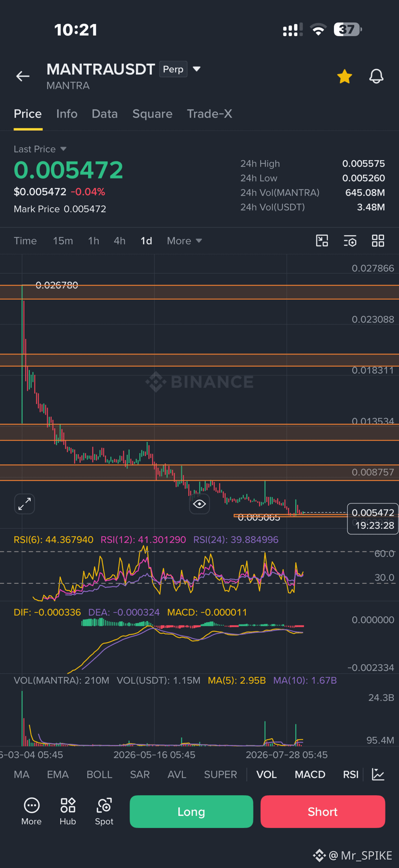Enable the SUPER indicator
Viewport: 399px width, 868px height.
pyautogui.click(x=220, y=774)
